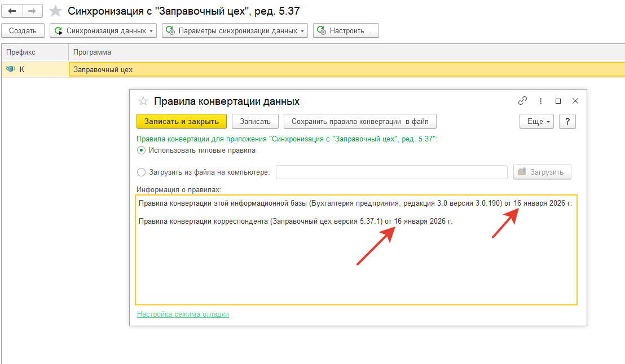Open the "Еще" dropdown menu
This screenshot has height=364, width=625.
pyautogui.click(x=536, y=121)
